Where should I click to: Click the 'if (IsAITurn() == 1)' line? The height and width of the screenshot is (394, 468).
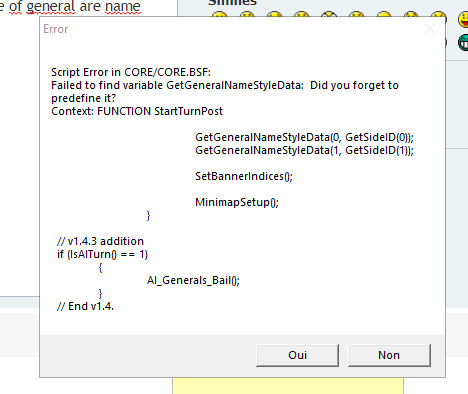coord(102,254)
